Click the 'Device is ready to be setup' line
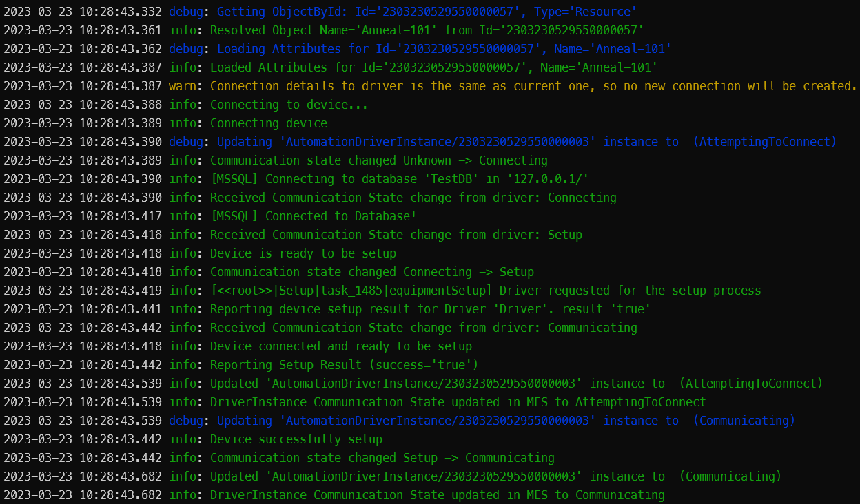This screenshot has height=504, width=860. (x=200, y=253)
